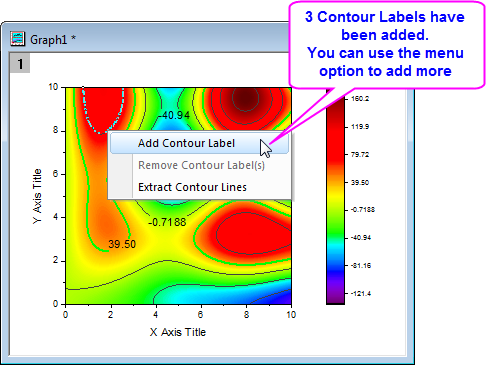Click the 160.2 color scale label

(360, 99)
